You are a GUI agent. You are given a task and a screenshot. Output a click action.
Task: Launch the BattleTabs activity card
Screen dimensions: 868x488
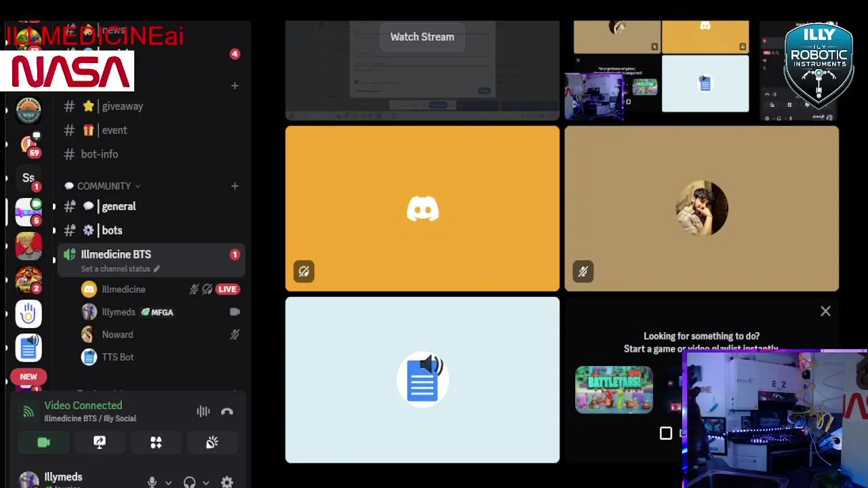pyautogui.click(x=614, y=390)
